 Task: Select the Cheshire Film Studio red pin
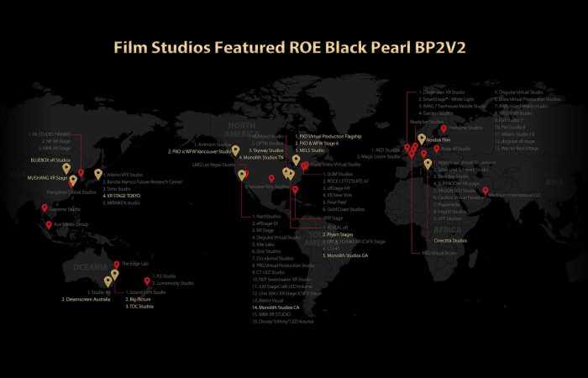(270, 178)
